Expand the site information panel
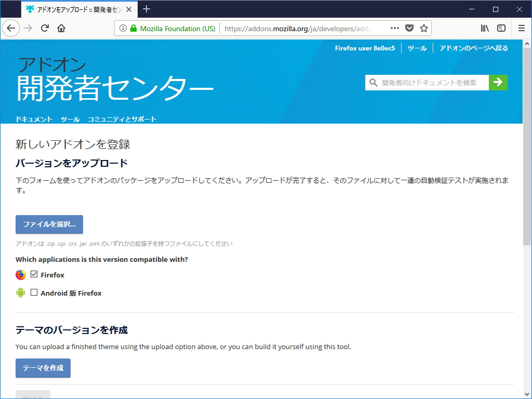This screenshot has width=532, height=399. pyautogui.click(x=124, y=28)
